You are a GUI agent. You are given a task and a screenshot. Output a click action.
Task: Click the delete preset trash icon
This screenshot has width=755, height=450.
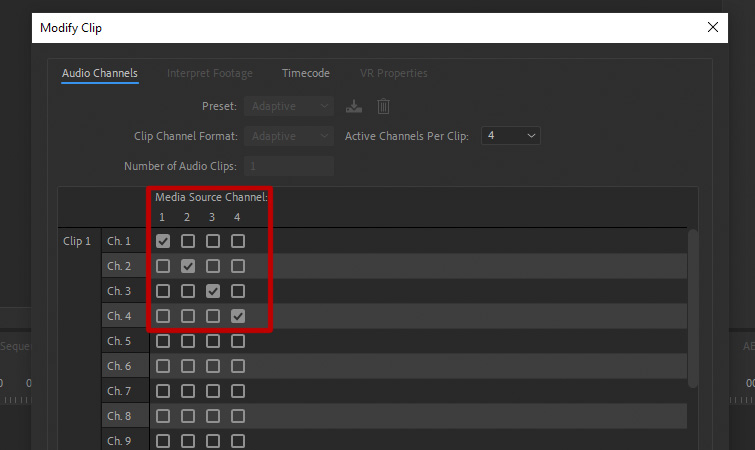[x=383, y=106]
